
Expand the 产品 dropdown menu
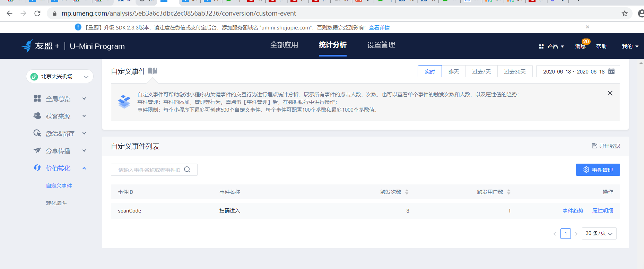(x=551, y=46)
